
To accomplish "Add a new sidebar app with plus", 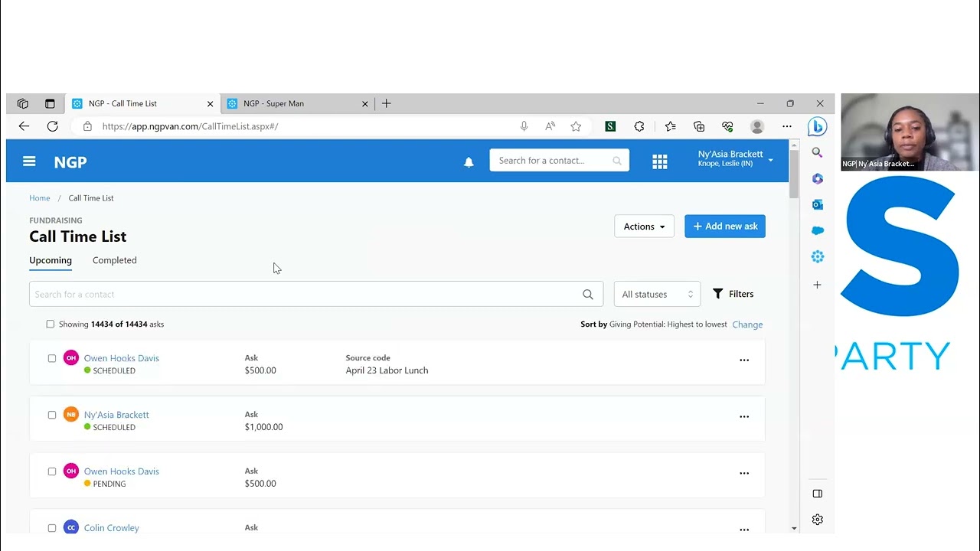I will [x=818, y=285].
